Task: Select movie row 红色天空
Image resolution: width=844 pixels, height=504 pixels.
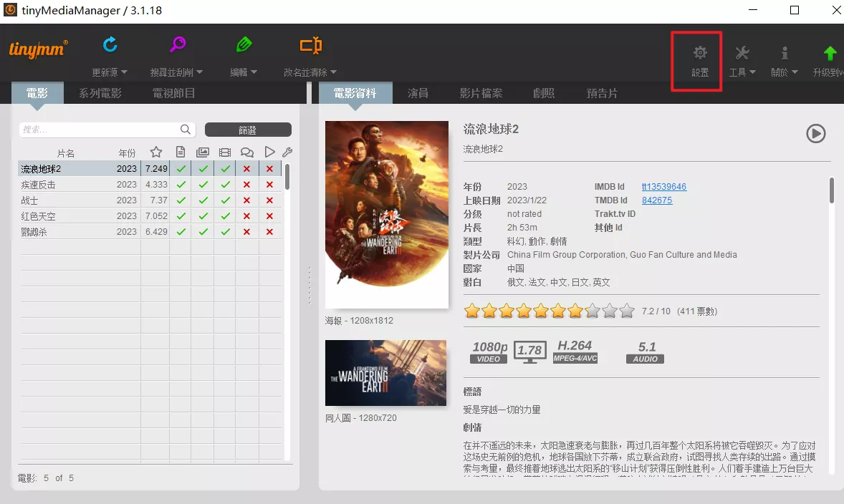Action: tap(150, 215)
